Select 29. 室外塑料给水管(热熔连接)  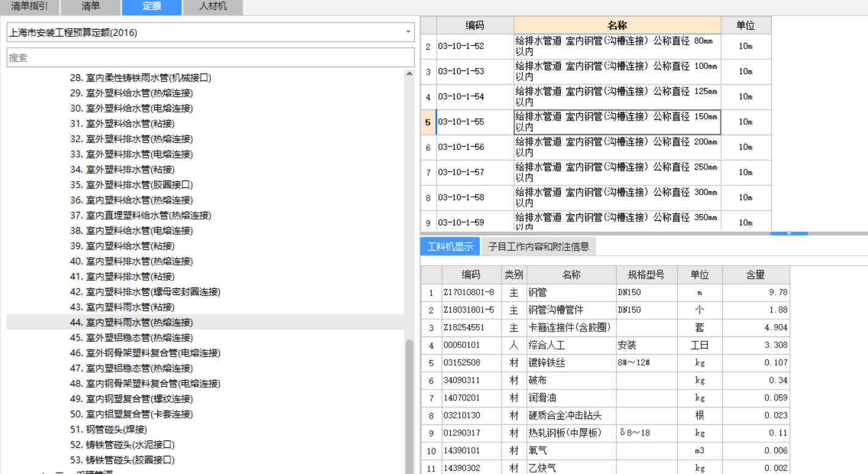pyautogui.click(x=132, y=93)
